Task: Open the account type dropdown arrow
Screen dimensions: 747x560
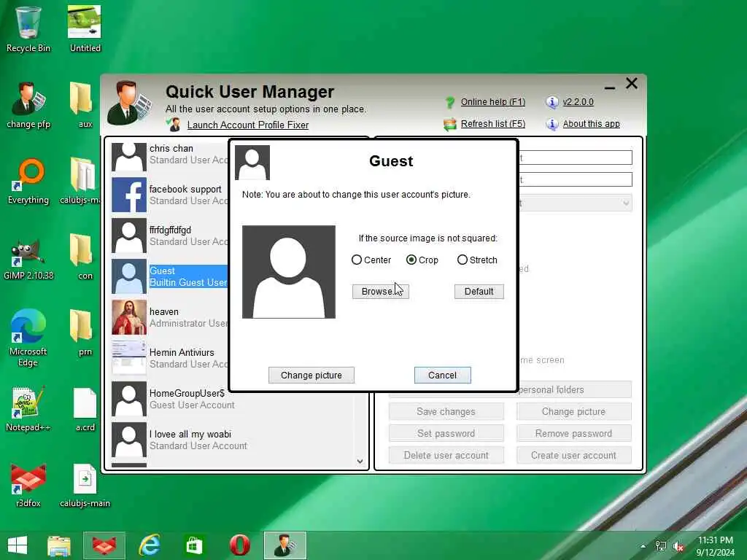Action: pos(625,203)
